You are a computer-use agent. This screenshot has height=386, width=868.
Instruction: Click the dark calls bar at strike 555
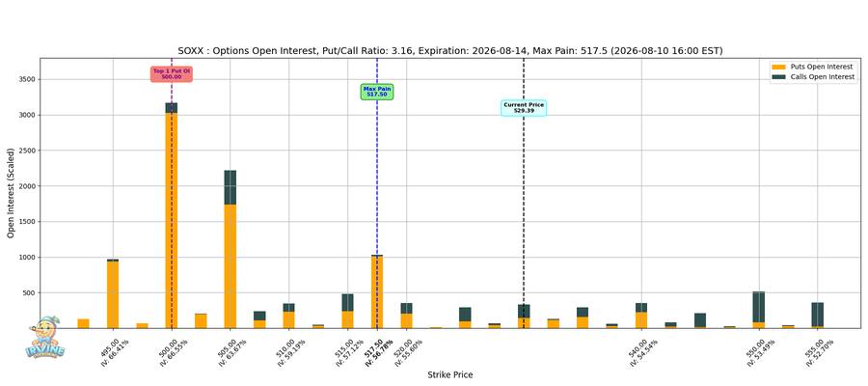817,315
